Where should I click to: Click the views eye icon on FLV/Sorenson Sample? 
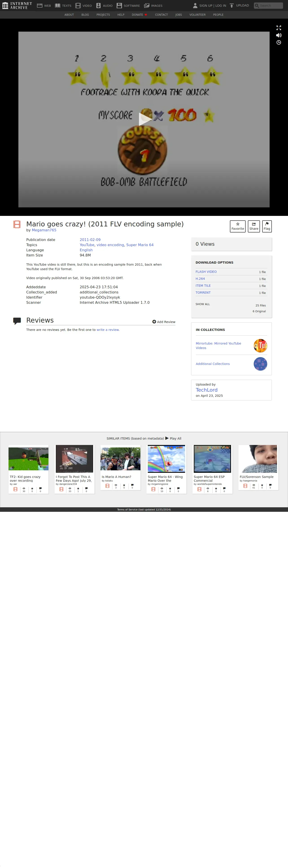point(254,485)
